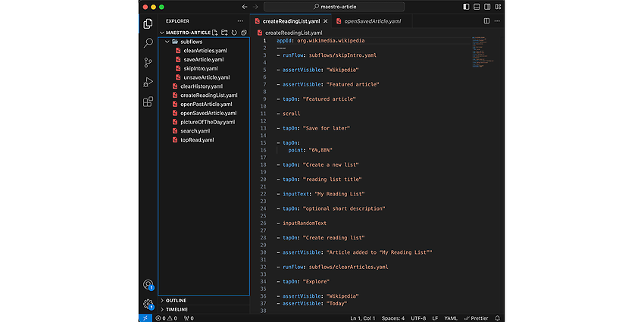Open Explorer views and more actions menu
644x322 pixels.
(x=240, y=21)
